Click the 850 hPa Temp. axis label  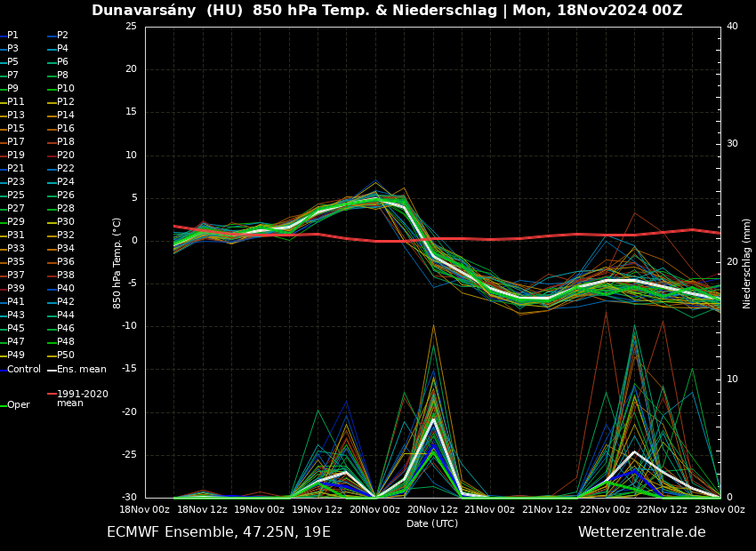point(117,263)
